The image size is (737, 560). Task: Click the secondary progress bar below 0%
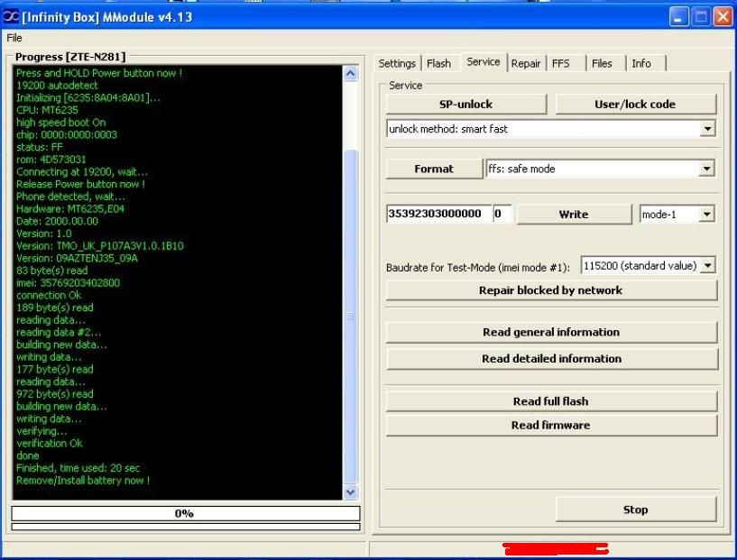pyautogui.click(x=186, y=528)
